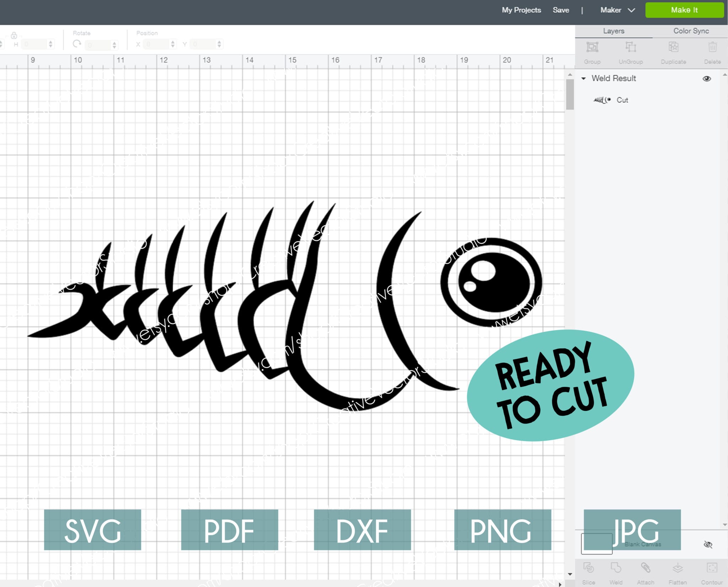Click the Group icon in Layers panel
728x587 pixels.
pyautogui.click(x=592, y=47)
